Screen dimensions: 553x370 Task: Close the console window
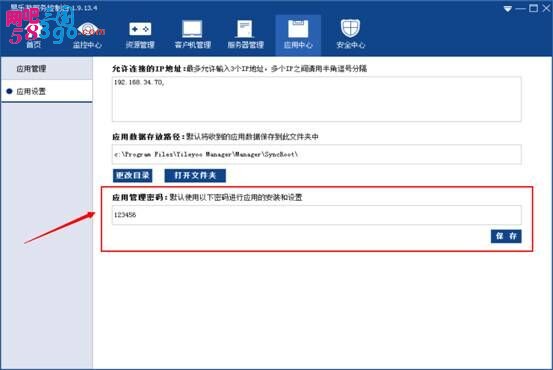click(546, 8)
